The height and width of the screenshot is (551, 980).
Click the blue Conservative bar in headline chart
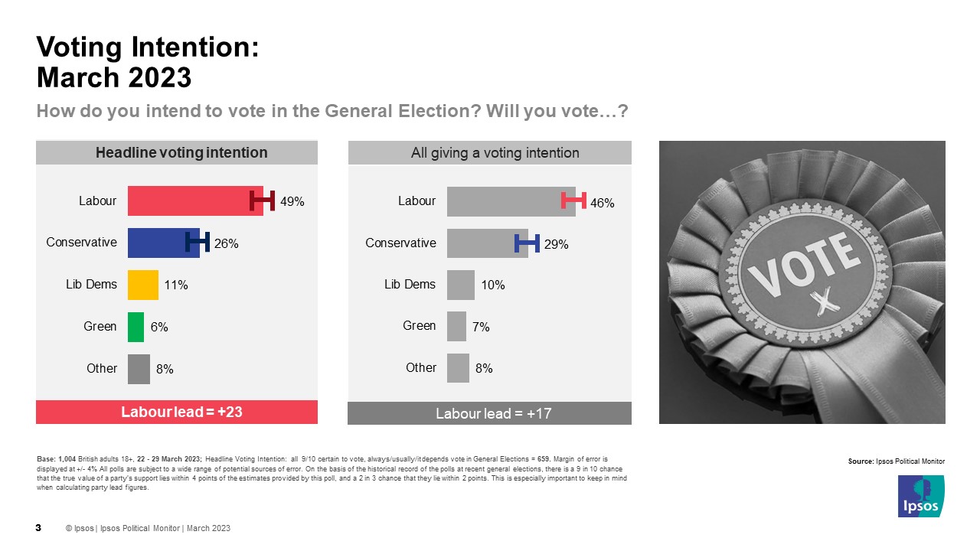pos(164,243)
